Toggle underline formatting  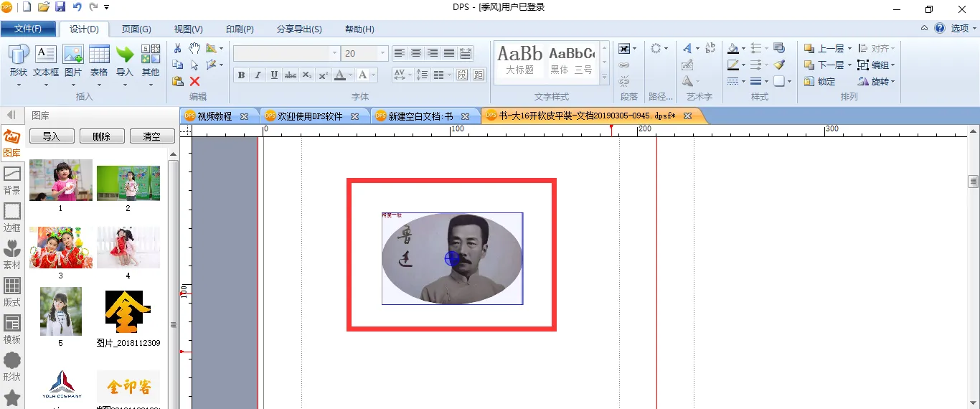(274, 75)
